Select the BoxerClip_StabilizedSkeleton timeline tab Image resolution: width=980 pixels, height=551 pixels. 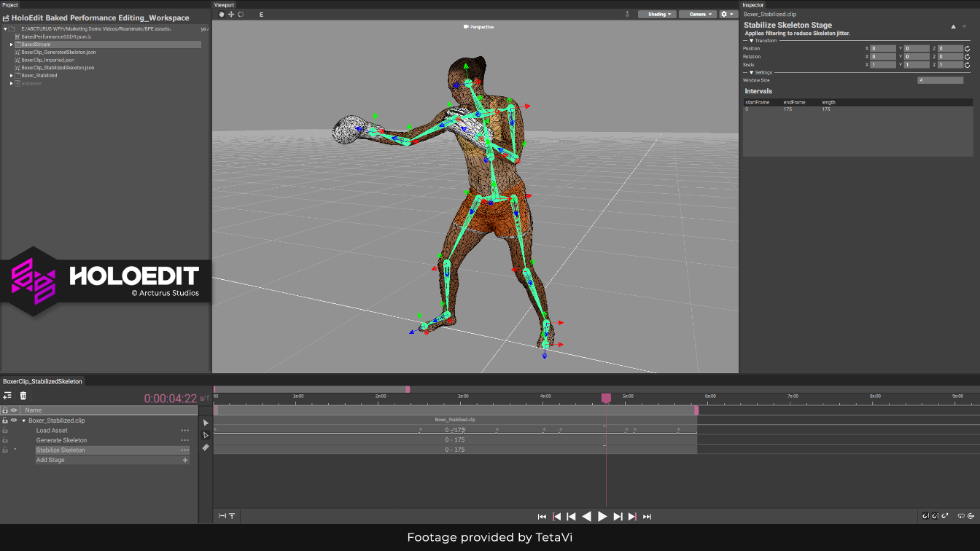coord(43,381)
